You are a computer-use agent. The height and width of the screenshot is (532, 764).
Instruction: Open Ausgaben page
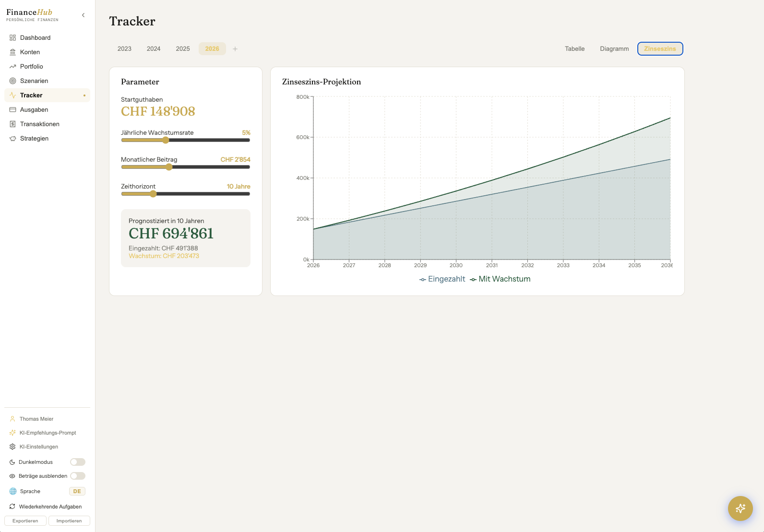coord(47,110)
